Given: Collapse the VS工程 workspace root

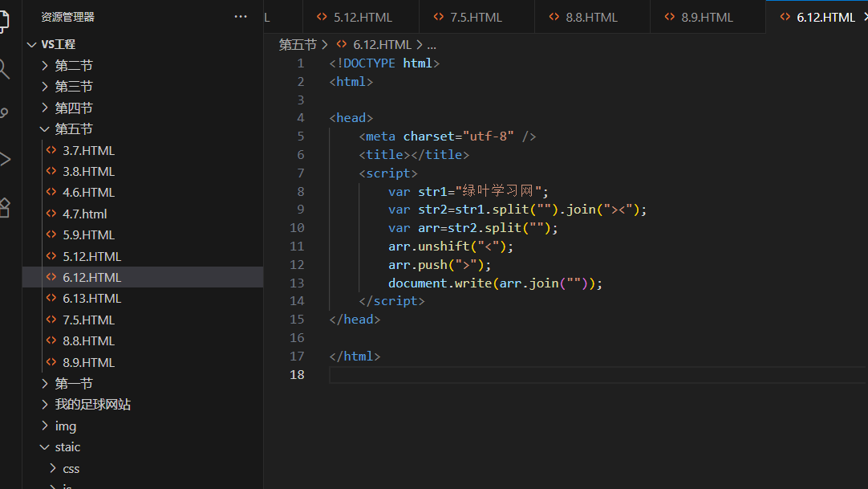Looking at the screenshot, I should (x=31, y=44).
